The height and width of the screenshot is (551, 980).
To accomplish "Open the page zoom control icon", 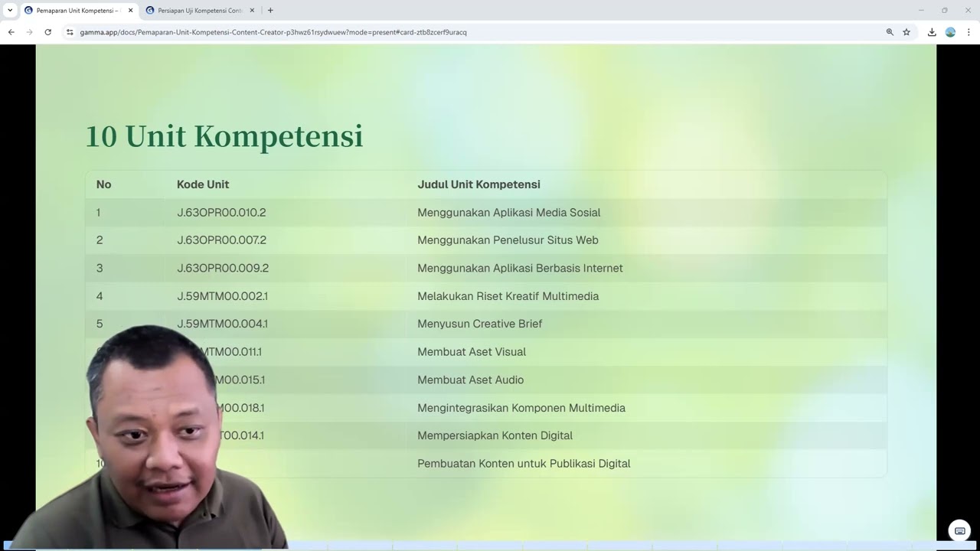I will [x=890, y=32].
